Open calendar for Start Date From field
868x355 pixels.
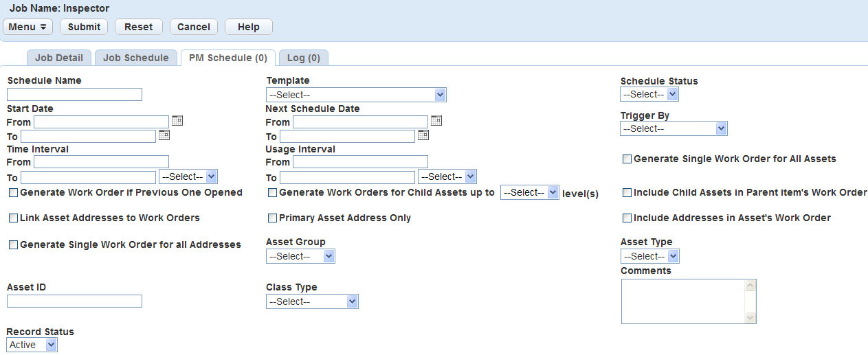pos(177,121)
